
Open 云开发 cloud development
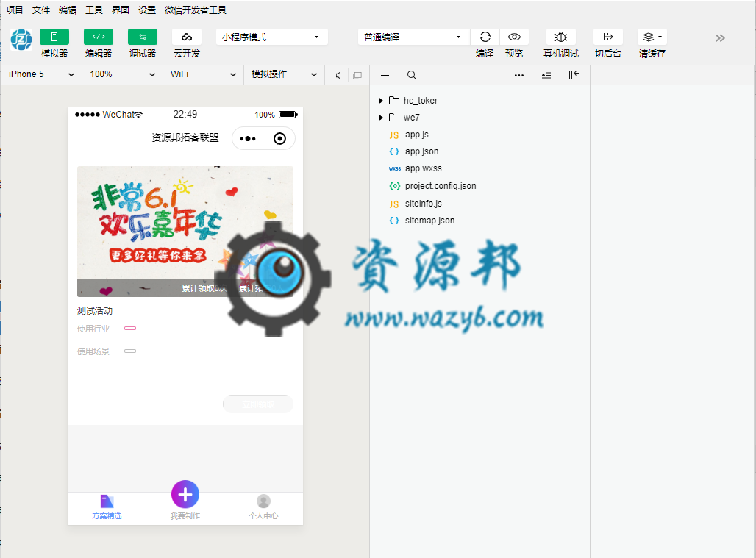click(x=187, y=37)
